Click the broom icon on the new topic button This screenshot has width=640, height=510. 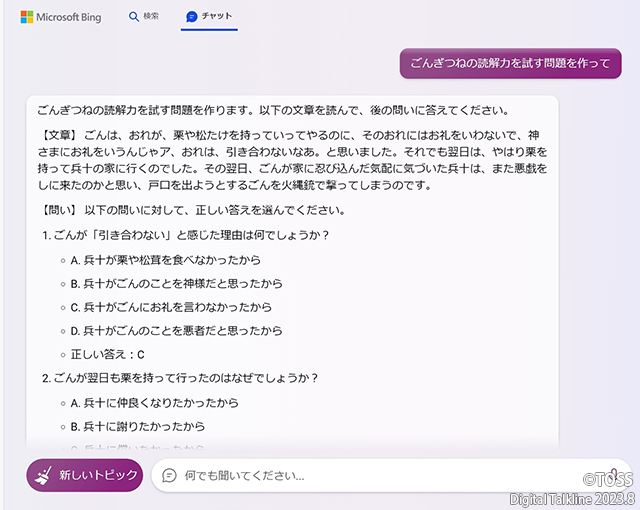[42, 475]
